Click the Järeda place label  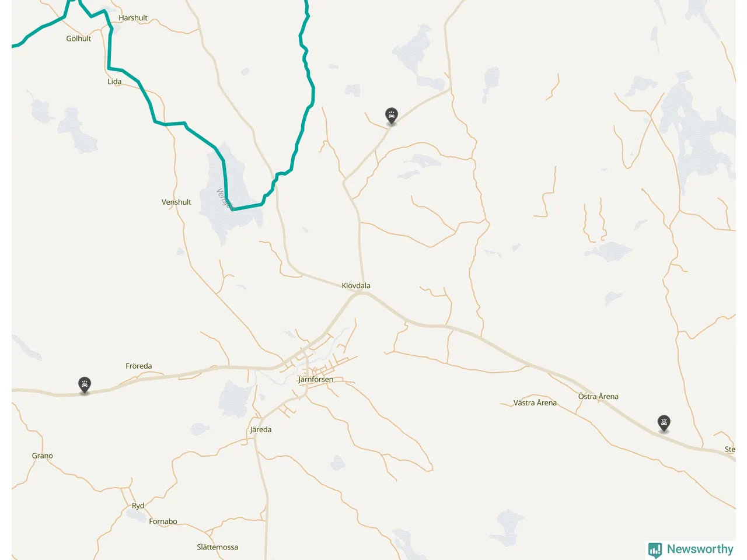(261, 429)
